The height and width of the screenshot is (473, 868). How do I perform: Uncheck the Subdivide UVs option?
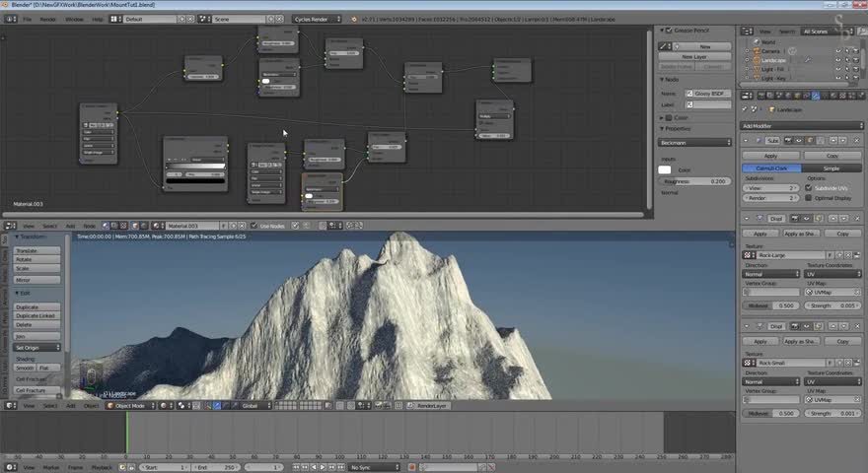[809, 187]
